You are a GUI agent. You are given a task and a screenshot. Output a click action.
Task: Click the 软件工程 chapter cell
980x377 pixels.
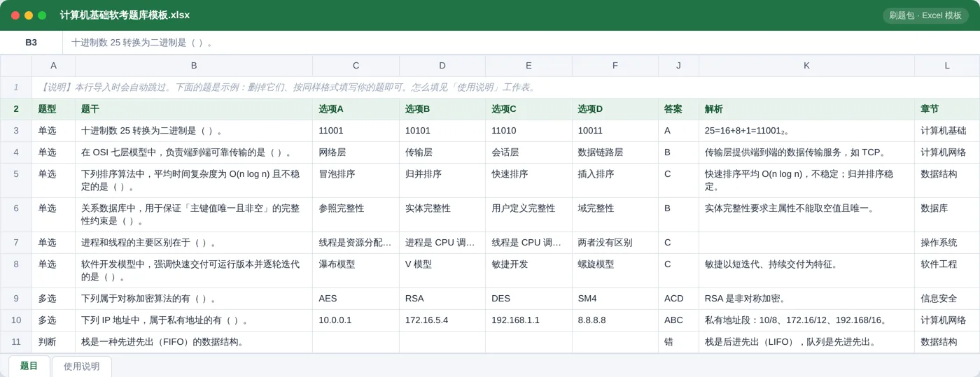(x=947, y=271)
